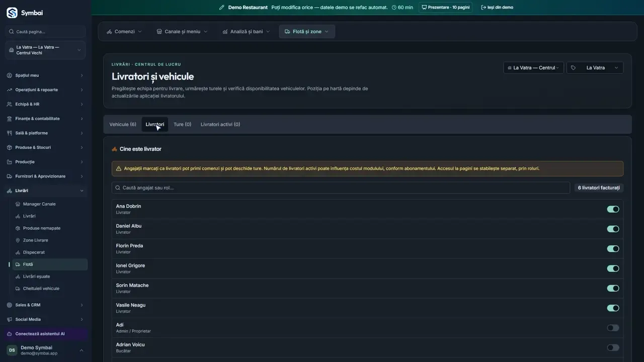Click the Caută pagina search box
Image resolution: width=644 pixels, height=362 pixels.
click(45, 32)
